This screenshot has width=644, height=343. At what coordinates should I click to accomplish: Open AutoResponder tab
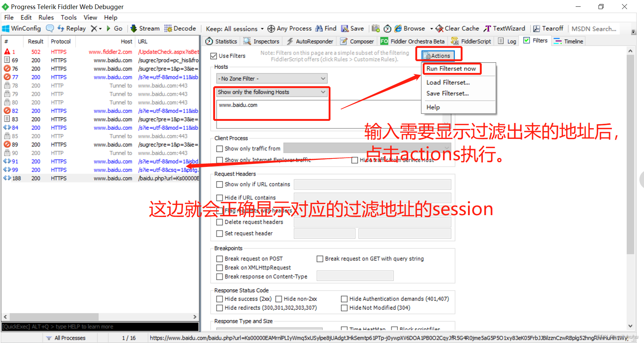[x=310, y=41]
